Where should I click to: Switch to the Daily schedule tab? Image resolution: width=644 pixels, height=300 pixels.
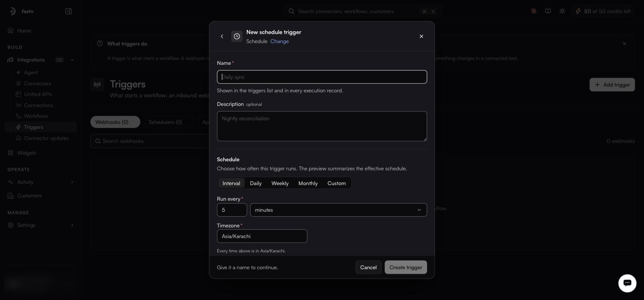(256, 183)
